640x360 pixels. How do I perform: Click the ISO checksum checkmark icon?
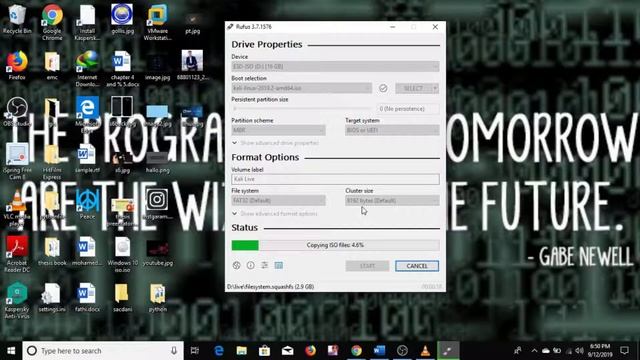(x=383, y=88)
